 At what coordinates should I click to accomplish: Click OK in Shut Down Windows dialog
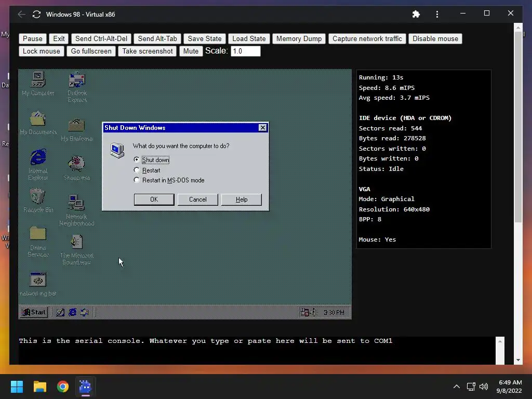(x=154, y=199)
